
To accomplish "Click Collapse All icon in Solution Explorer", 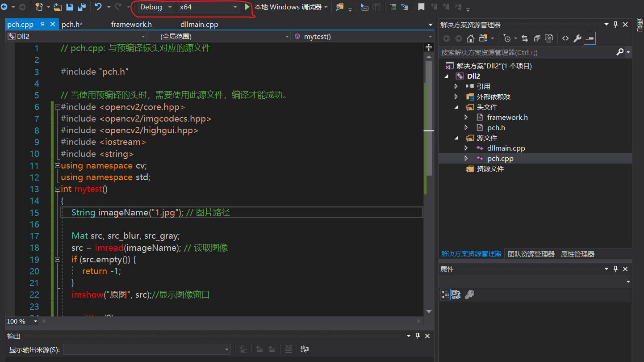I will pyautogui.click(x=537, y=38).
